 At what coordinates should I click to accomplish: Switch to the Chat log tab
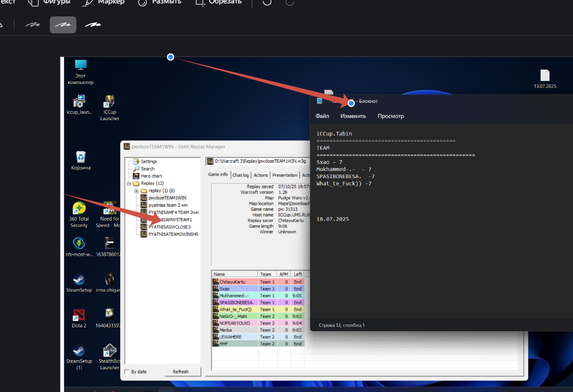(x=241, y=175)
